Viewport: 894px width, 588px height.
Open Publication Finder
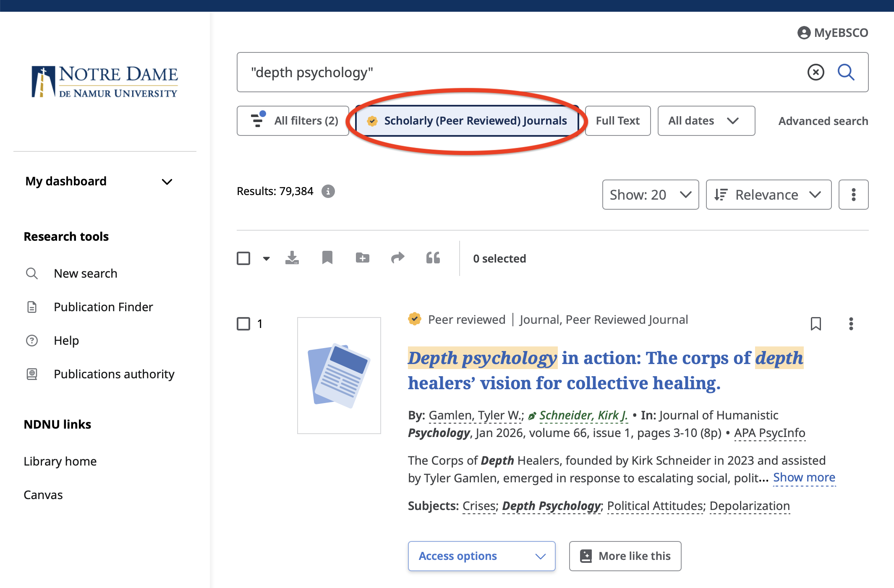pos(103,307)
